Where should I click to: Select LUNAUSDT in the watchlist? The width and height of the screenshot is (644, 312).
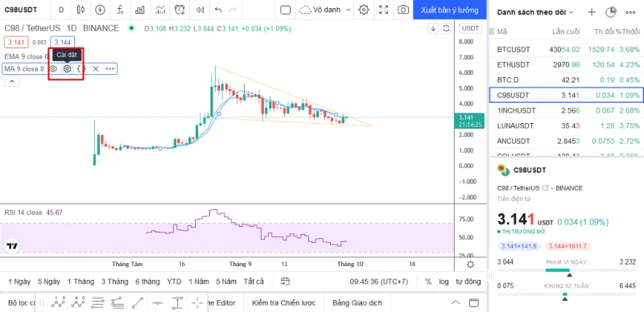[x=566, y=125]
